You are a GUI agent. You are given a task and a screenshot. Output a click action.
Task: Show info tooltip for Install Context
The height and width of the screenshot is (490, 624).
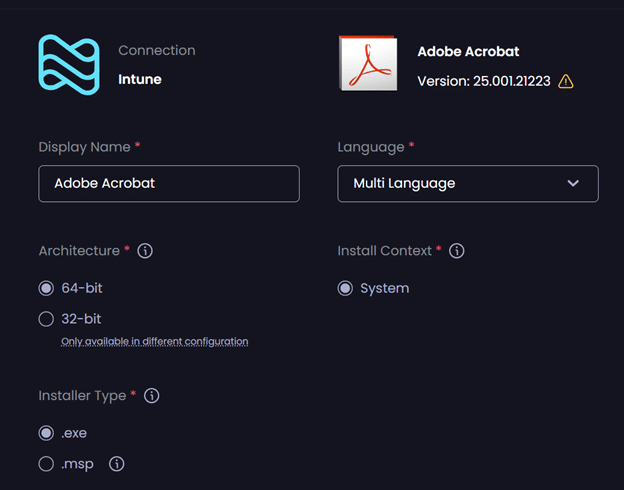point(458,251)
